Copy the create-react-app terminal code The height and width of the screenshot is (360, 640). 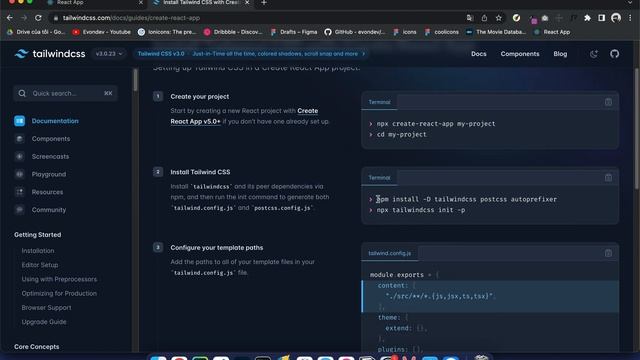point(608,102)
